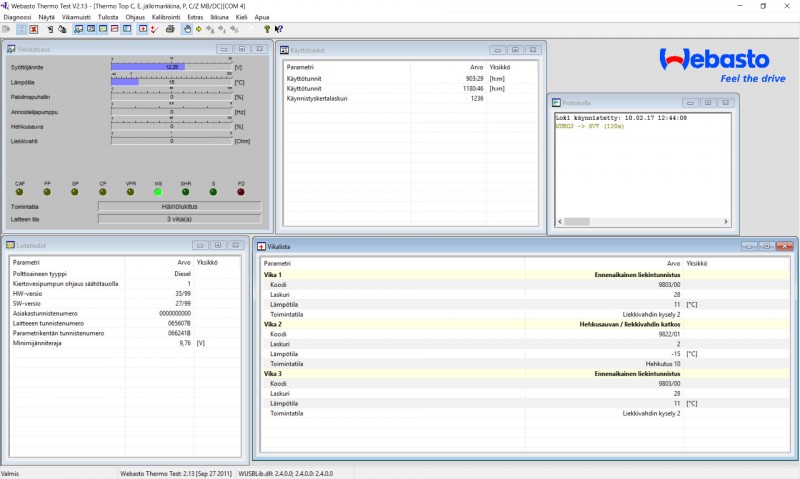This screenshot has width=800, height=479.
Task: Click the Häiriölukitus status field
Action: pos(179,206)
